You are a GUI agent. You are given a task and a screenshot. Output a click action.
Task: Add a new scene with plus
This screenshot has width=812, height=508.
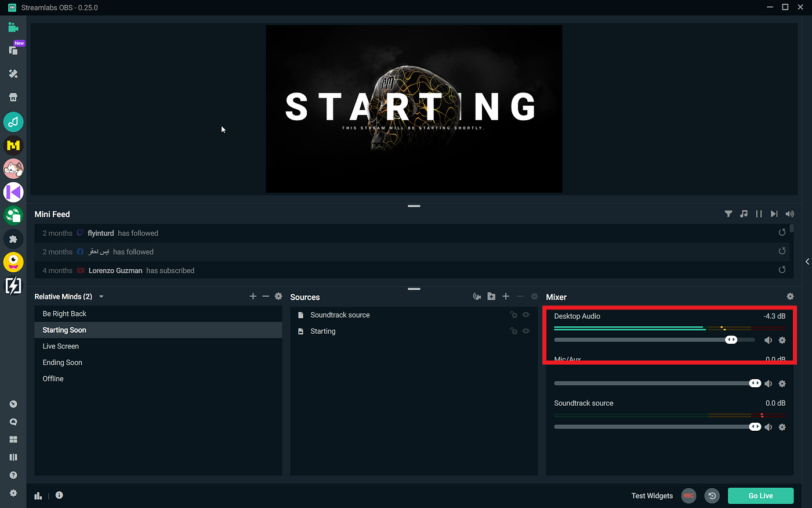point(253,296)
